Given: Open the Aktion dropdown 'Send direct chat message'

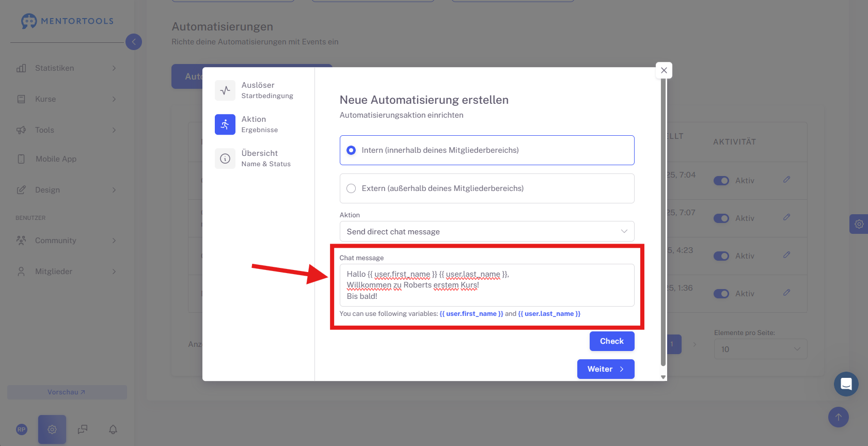Looking at the screenshot, I should coord(487,231).
